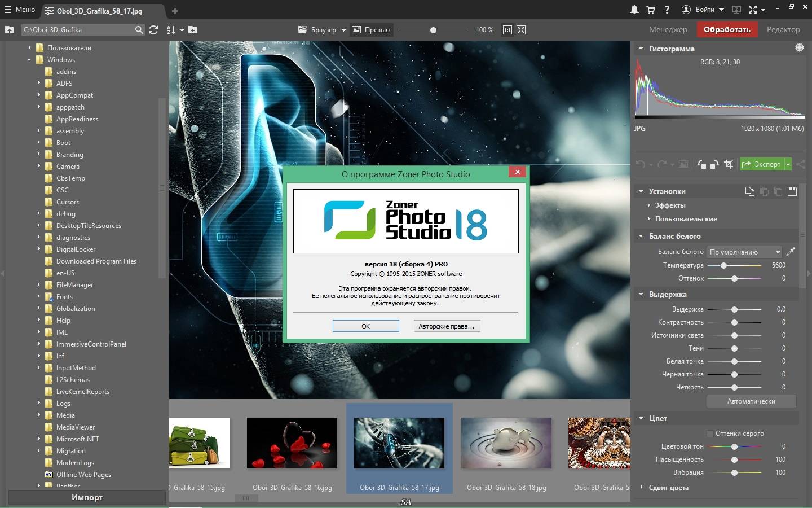Open the sort order A-Z icon

(x=171, y=30)
